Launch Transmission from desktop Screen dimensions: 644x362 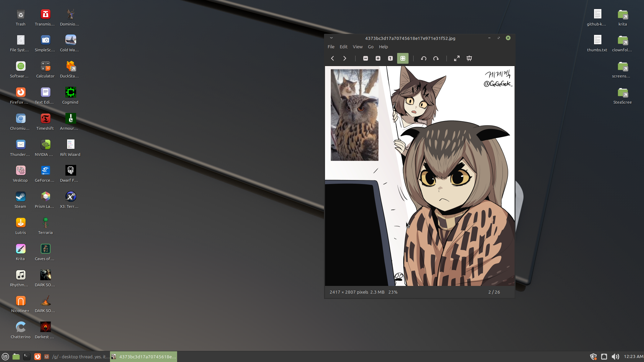pos(45,18)
